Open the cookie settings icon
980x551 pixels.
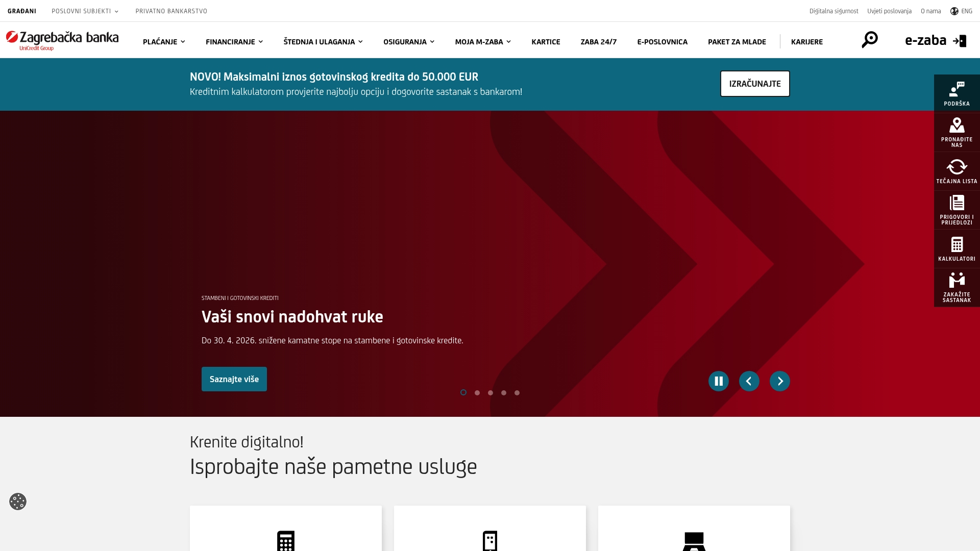click(18, 502)
